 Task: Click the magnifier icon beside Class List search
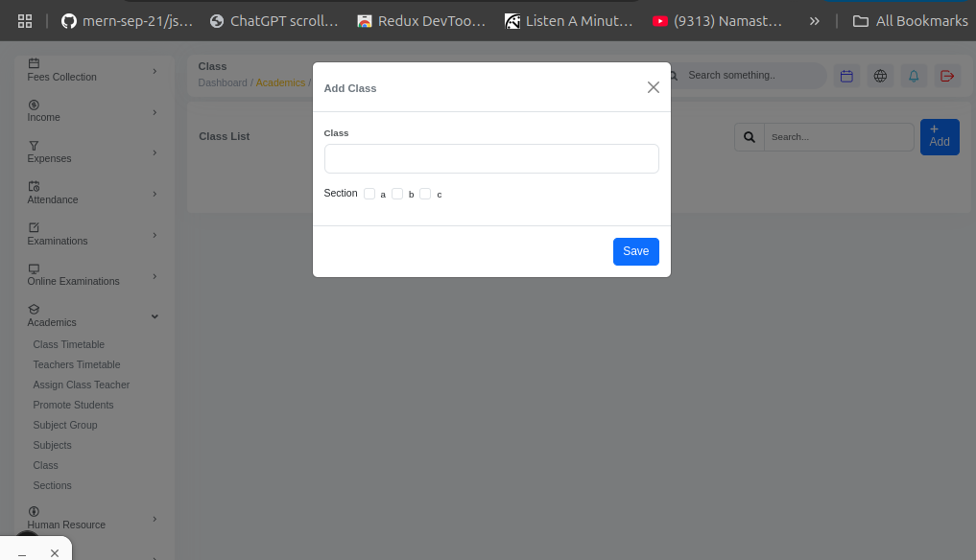750,137
